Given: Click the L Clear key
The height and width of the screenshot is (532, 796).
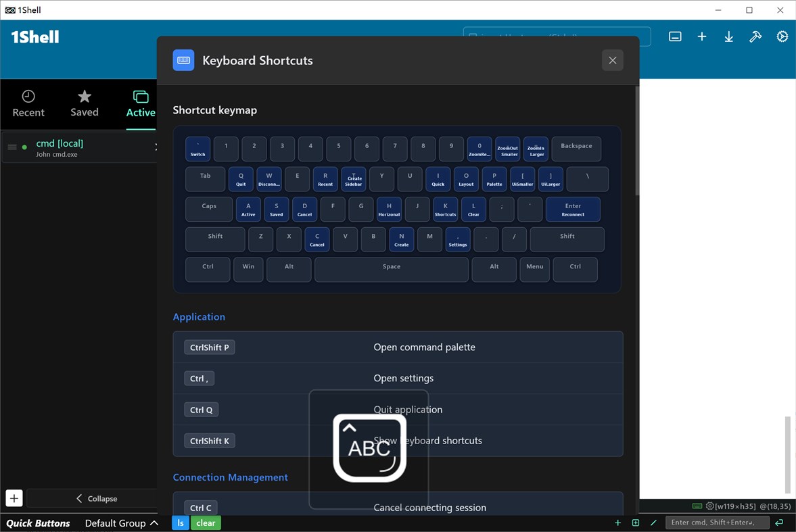Looking at the screenshot, I should (x=473, y=209).
